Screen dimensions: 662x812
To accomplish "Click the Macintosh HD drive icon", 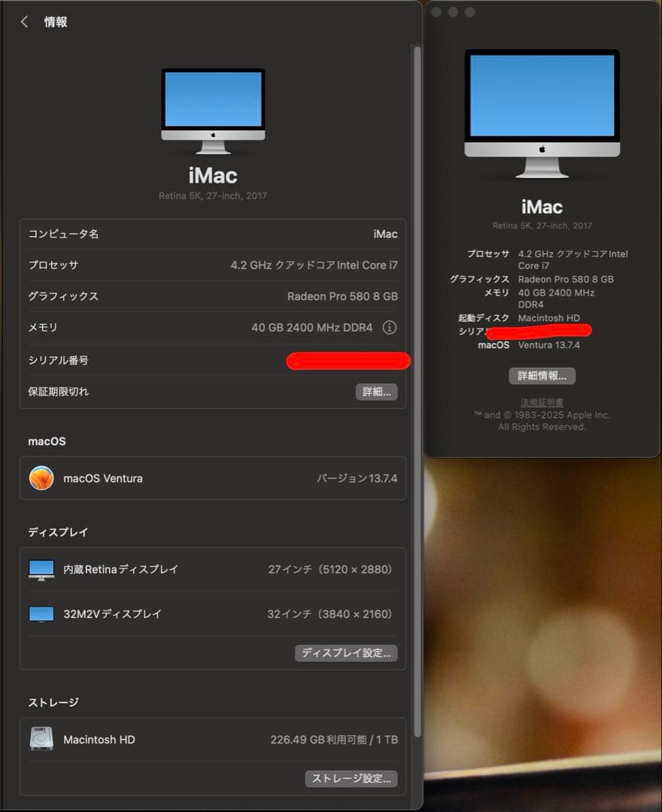I will pyautogui.click(x=41, y=739).
